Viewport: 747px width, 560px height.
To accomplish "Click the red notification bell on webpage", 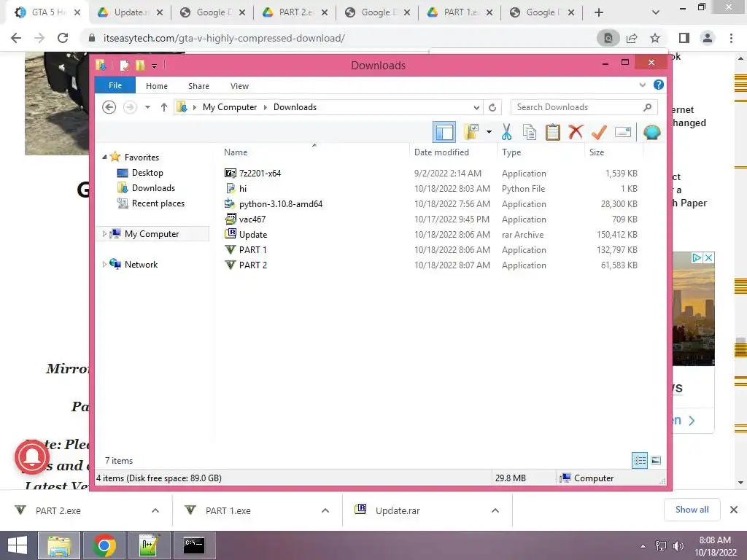I will click(x=32, y=457).
